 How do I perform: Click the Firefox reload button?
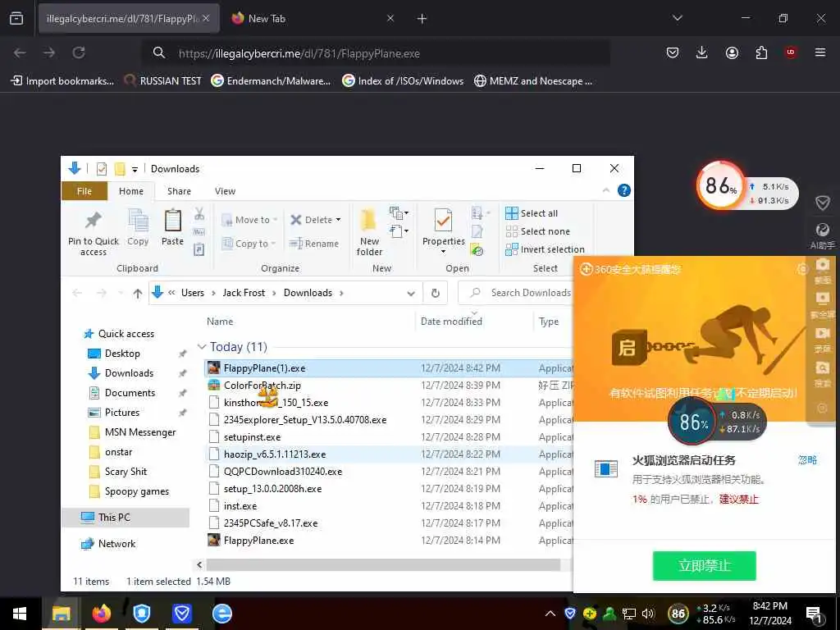click(79, 52)
